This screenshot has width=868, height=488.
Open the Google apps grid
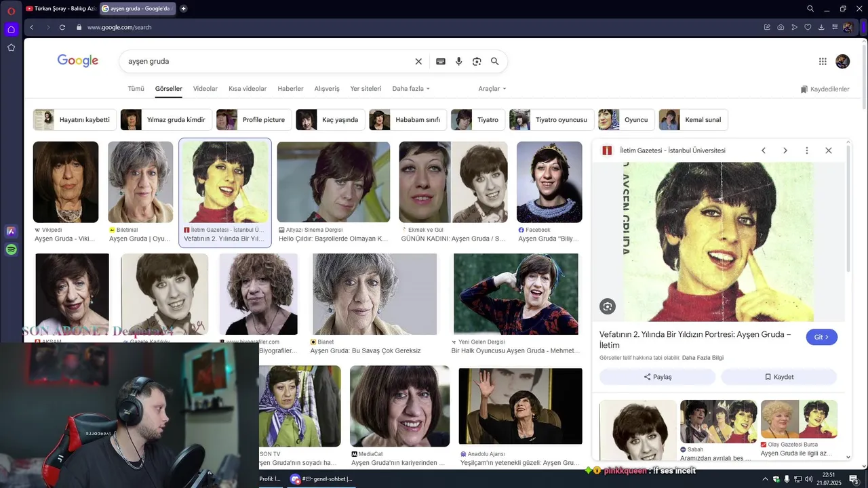point(823,61)
